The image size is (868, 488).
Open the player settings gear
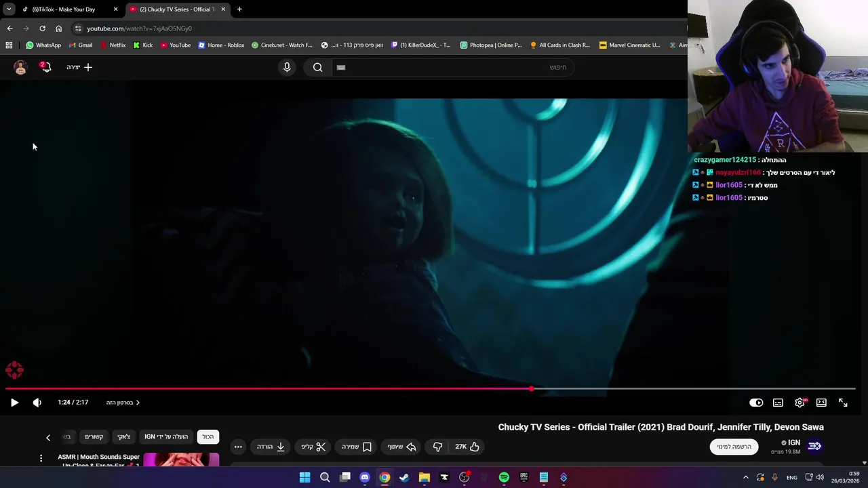tap(800, 403)
